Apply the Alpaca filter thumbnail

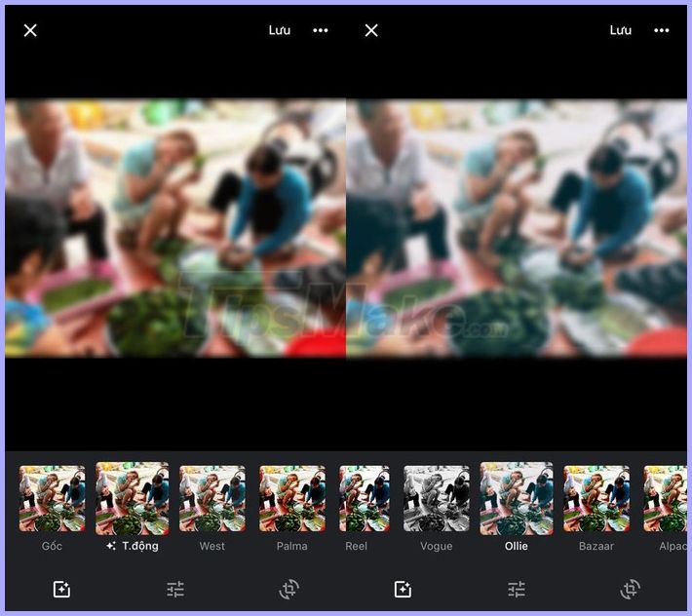coord(665,499)
